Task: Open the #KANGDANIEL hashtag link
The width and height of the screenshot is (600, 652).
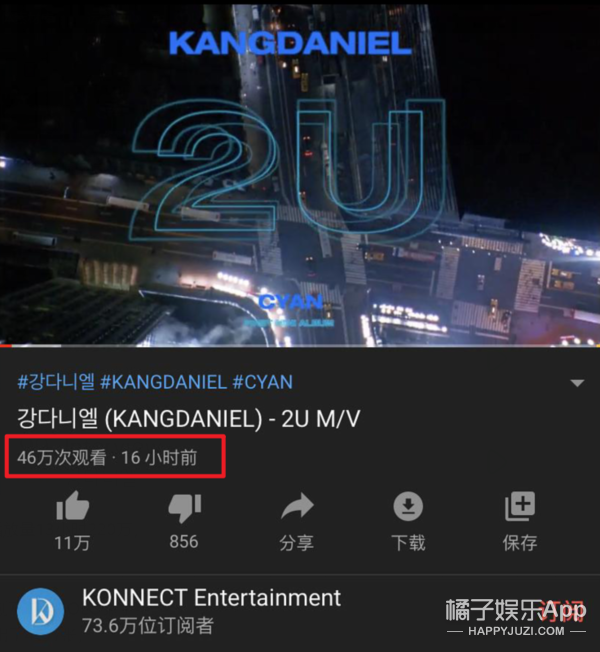Action: point(163,382)
